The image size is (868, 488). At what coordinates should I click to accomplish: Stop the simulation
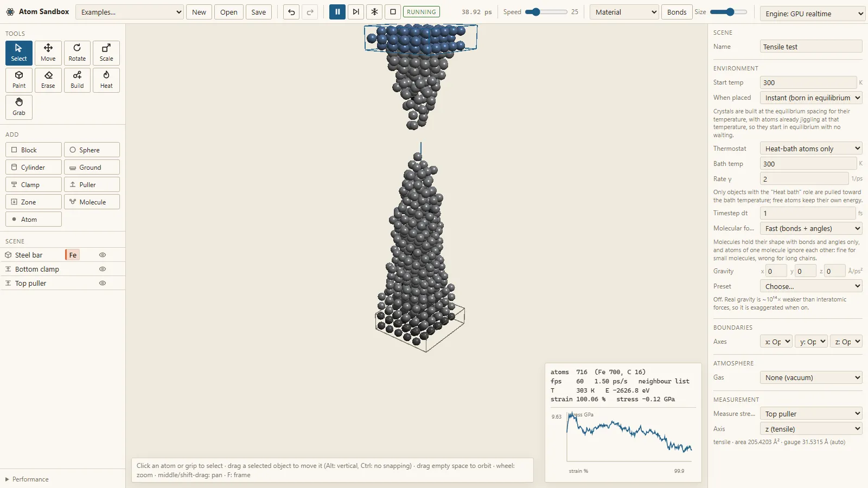(393, 12)
